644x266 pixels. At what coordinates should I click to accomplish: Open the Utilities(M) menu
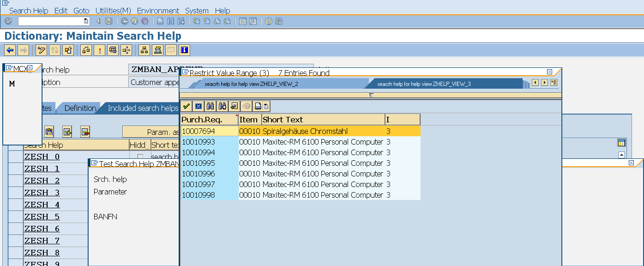(x=113, y=11)
